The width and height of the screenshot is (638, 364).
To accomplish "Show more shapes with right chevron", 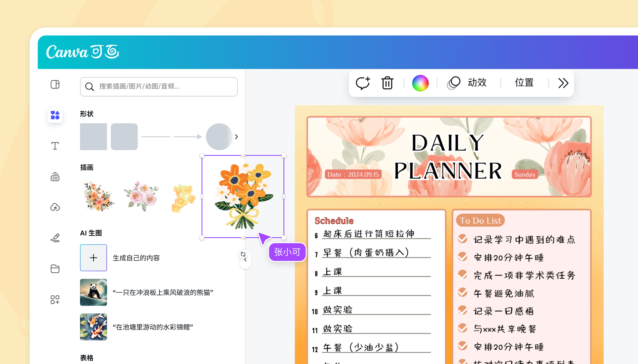I will tap(236, 137).
